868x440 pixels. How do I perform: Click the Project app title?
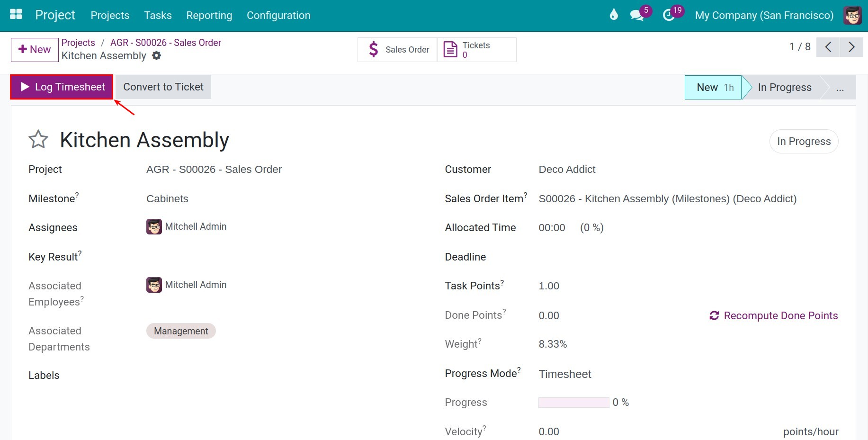[55, 15]
